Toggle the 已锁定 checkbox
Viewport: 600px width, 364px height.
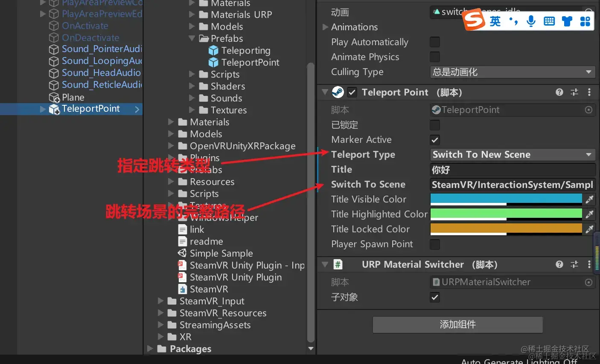point(435,125)
